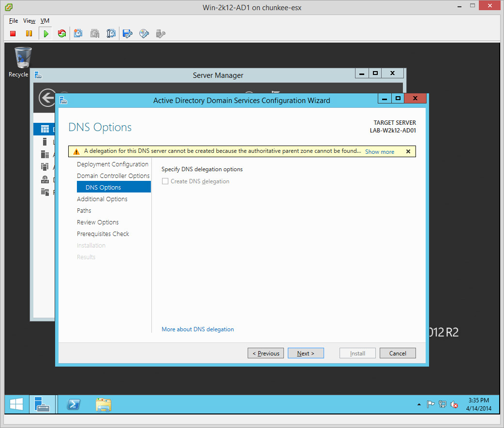504x428 pixels.
Task: Click the green Power On icon
Action: point(45,33)
